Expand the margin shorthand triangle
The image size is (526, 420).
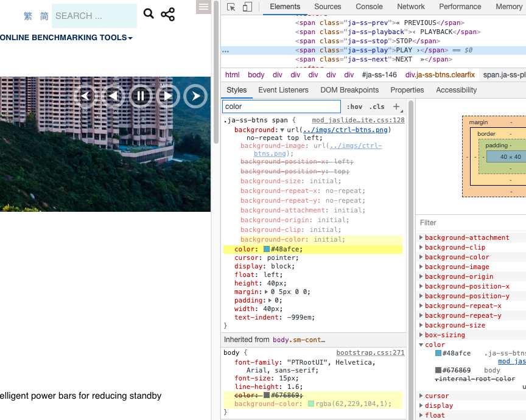[x=267, y=292]
